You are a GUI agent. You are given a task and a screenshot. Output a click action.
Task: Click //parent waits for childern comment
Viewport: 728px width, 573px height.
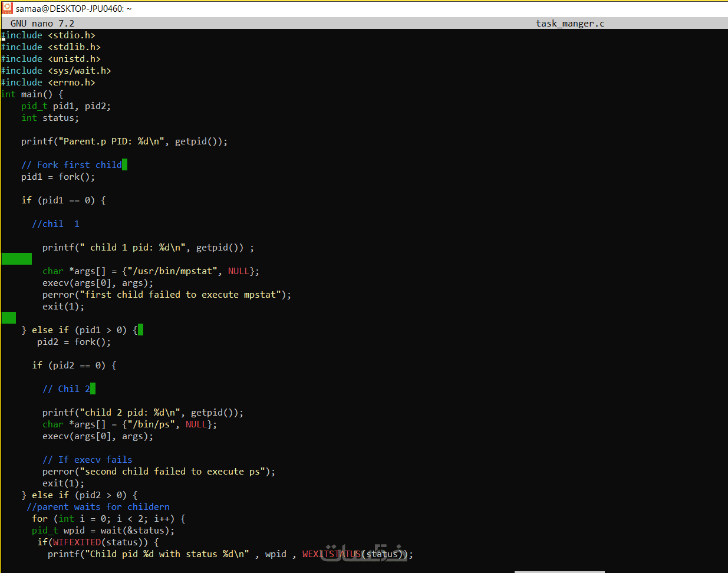(98, 507)
